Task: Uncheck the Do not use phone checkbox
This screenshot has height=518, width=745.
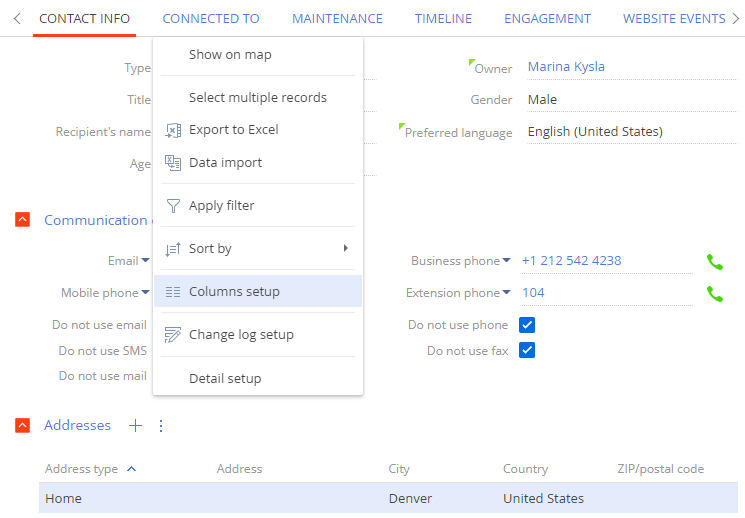Action: point(527,325)
